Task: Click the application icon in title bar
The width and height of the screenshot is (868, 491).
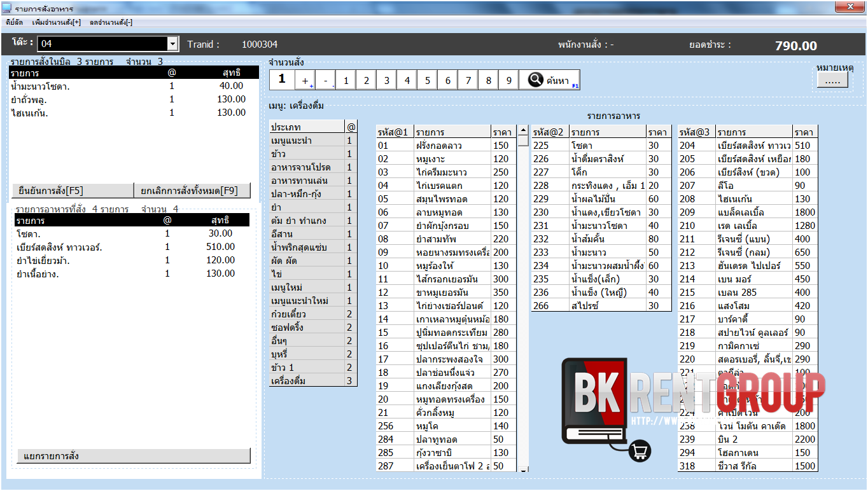Action: point(7,9)
